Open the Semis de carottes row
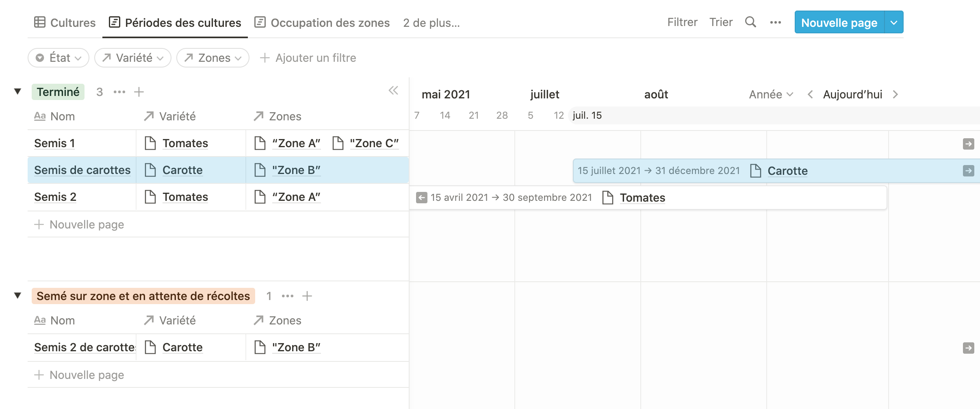This screenshot has height=409, width=980. [82, 170]
